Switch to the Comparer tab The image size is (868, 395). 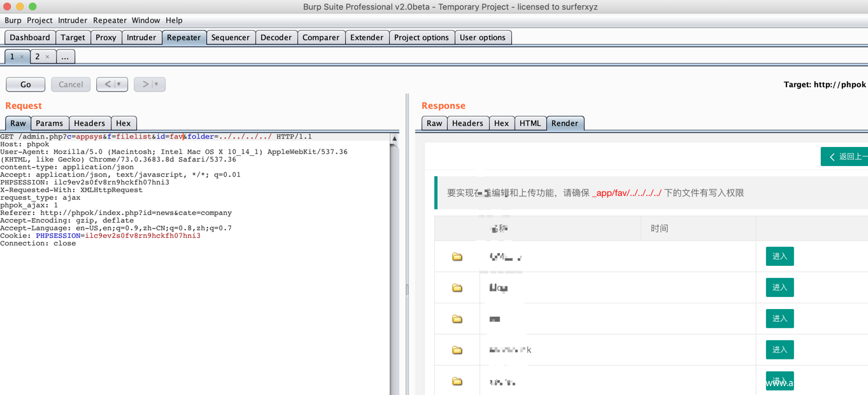coord(321,38)
